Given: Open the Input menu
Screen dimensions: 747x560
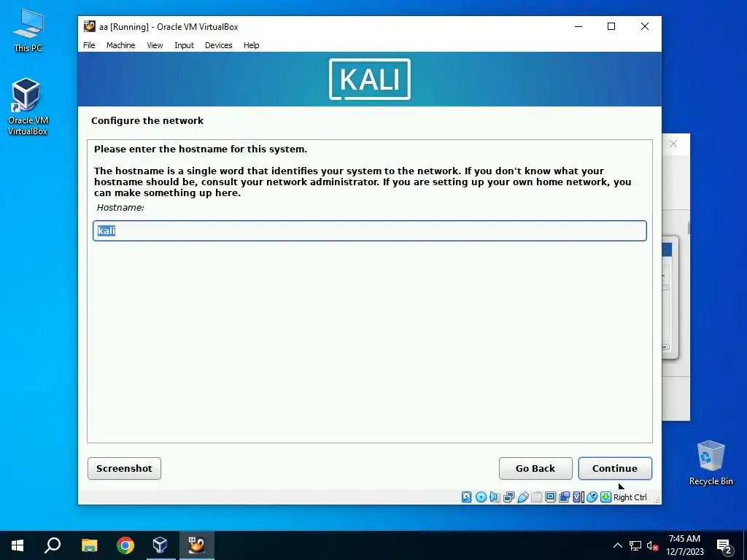Looking at the screenshot, I should tap(184, 45).
